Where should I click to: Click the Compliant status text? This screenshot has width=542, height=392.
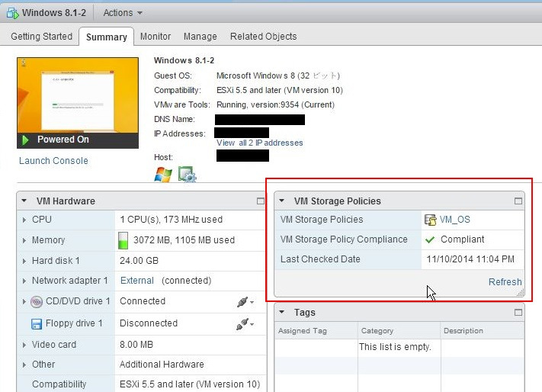463,239
